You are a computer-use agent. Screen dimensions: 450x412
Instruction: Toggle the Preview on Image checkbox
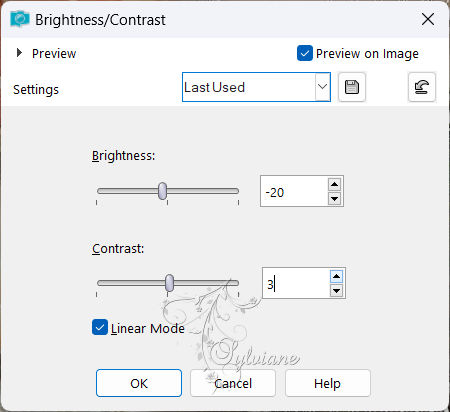click(305, 53)
